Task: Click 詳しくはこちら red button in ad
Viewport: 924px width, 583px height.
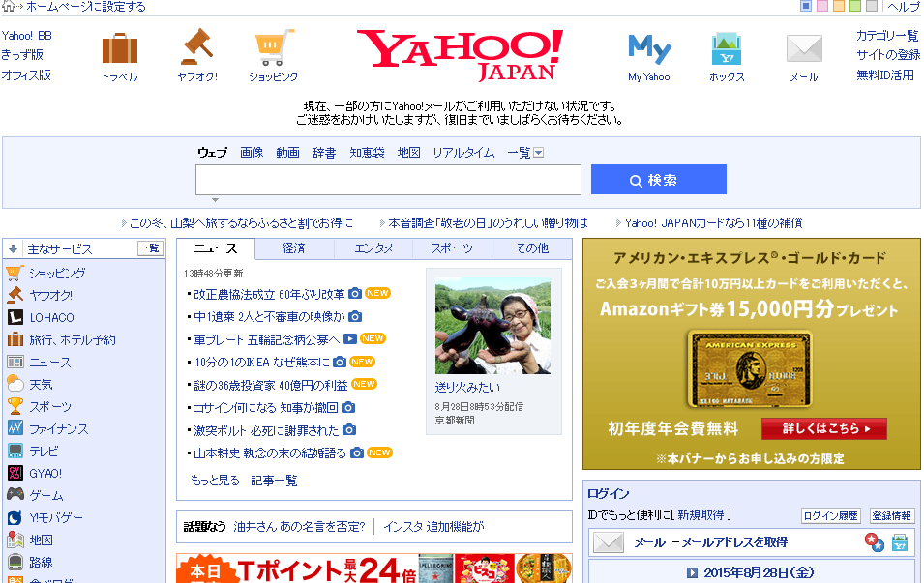Action: 823,428
